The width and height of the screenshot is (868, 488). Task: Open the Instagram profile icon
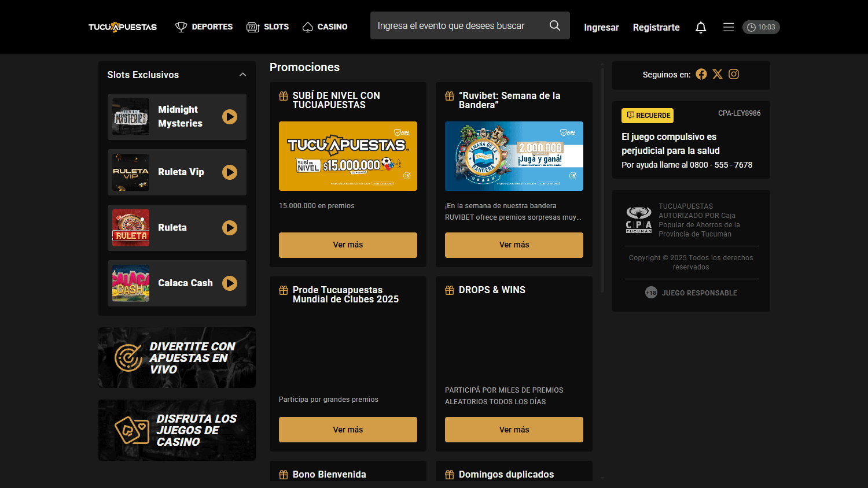point(734,74)
